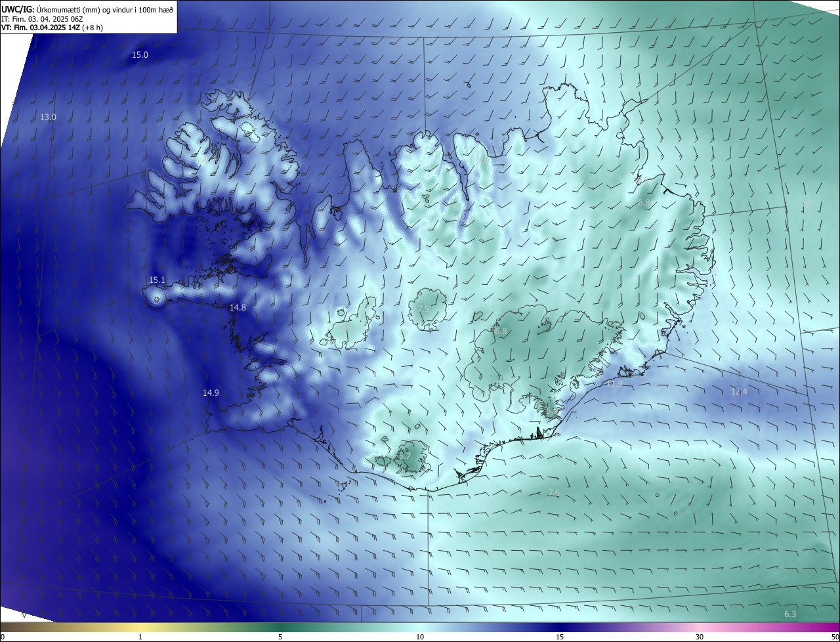Click the 7.5 value label on the glacier

423,309
